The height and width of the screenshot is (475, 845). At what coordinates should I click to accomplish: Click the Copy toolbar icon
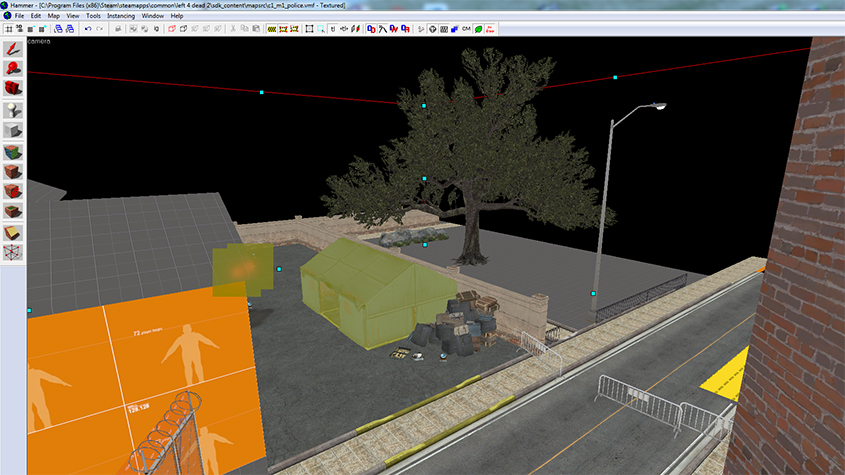244,29
